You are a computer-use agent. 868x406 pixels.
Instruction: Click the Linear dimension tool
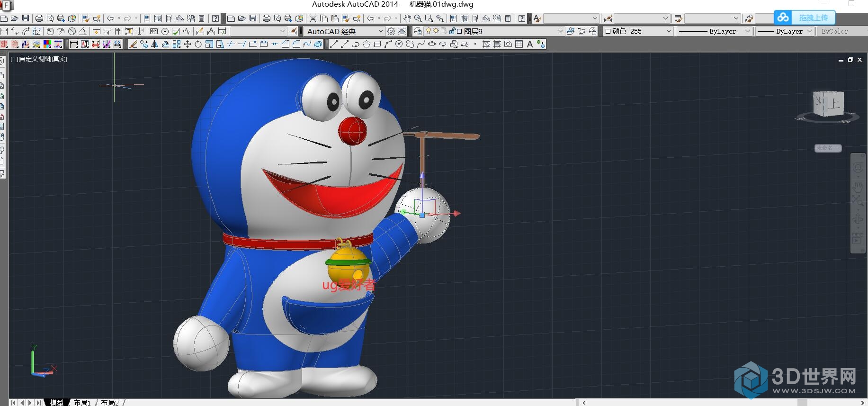tap(4, 31)
